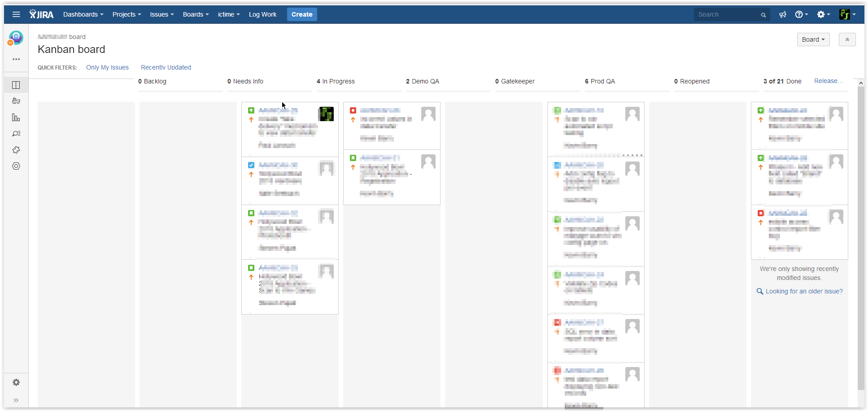Click the board vertical scrollbar
868x411 pixels.
861,238
